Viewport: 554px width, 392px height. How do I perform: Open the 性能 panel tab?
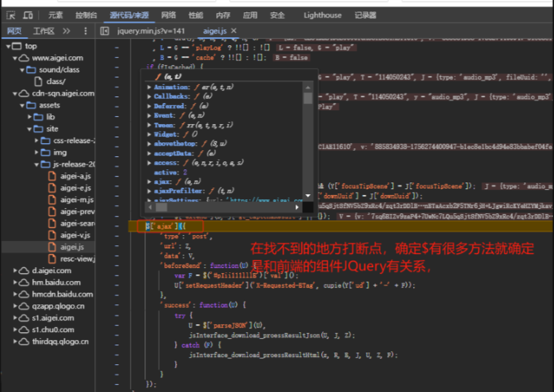click(x=196, y=15)
